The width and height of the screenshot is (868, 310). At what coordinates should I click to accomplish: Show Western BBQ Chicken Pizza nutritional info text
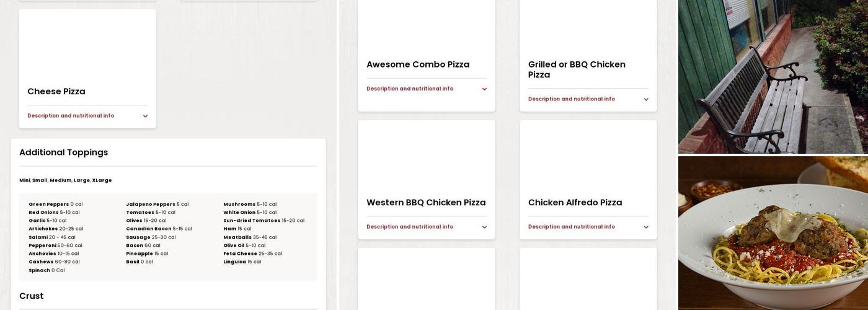coord(410,227)
